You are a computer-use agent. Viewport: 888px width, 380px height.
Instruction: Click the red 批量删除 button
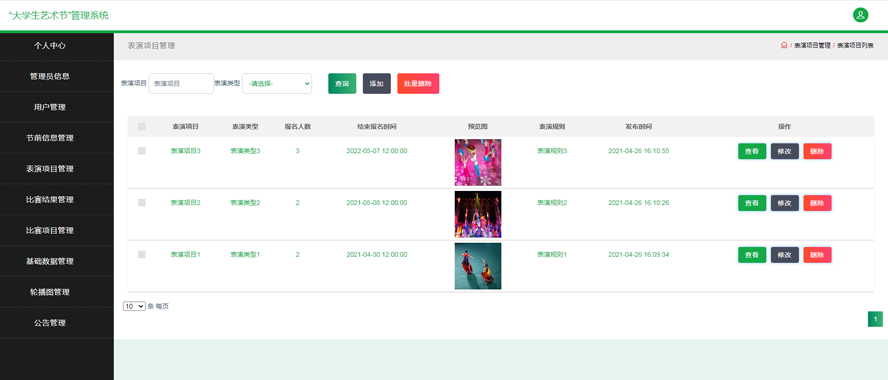tap(418, 83)
